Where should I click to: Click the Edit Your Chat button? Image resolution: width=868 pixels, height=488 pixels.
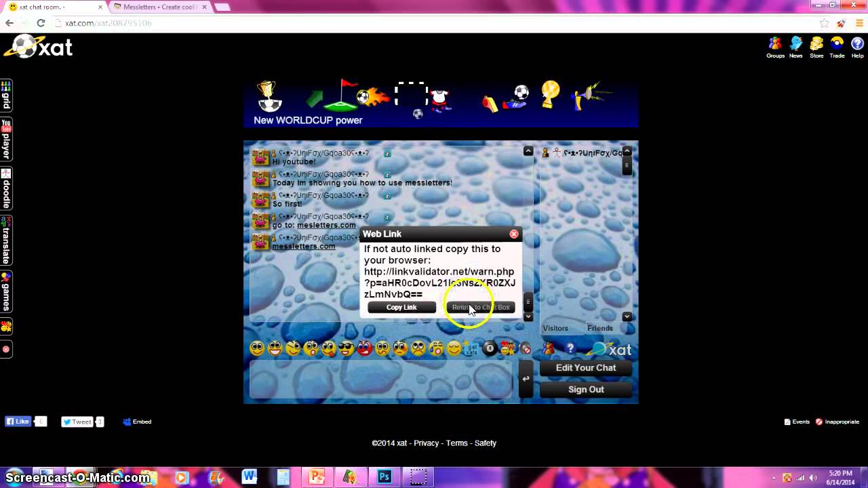point(586,368)
